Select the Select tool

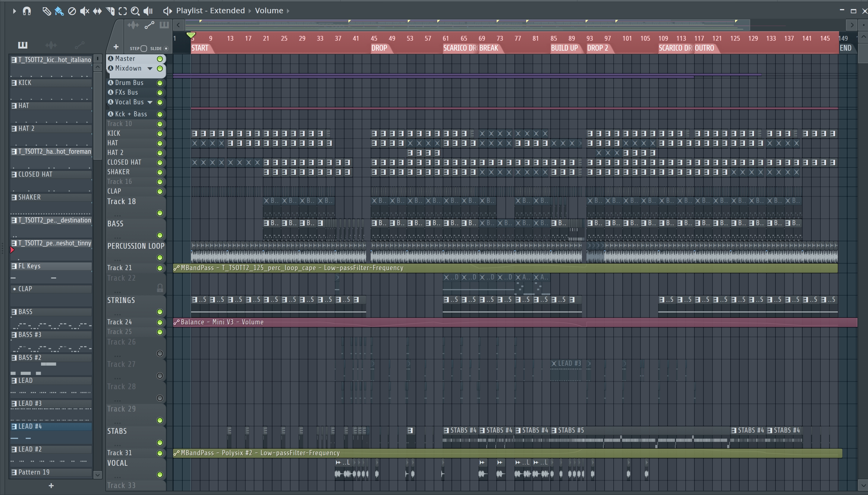coord(123,11)
